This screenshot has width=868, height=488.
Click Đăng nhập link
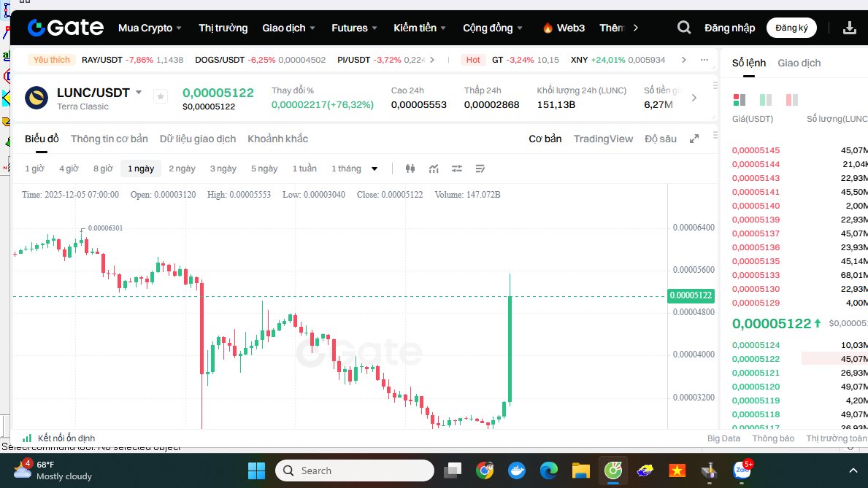click(x=729, y=28)
